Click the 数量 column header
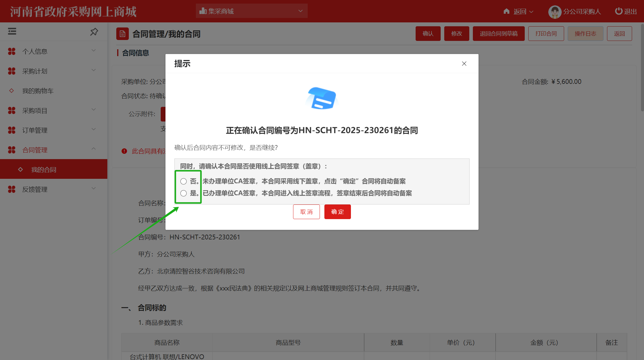Viewport: 644px width, 360px height. click(397, 342)
